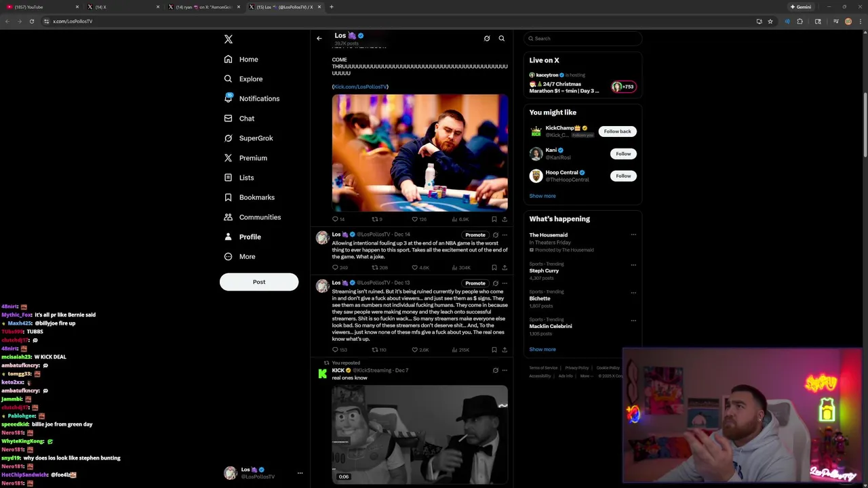868x488 pixels.
Task: View analytics of NBA fouling post
Action: point(461,268)
